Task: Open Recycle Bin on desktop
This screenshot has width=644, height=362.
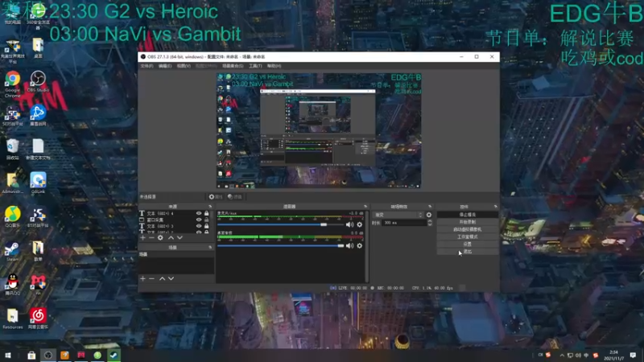Action: (x=12, y=150)
